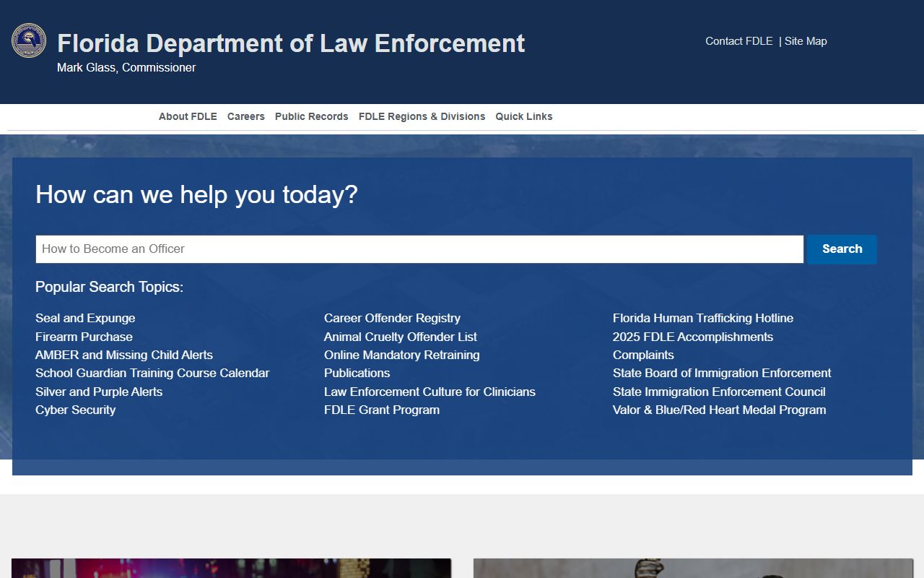Viewport: 924px width, 578px height.
Task: Click the How can we help you today heading
Action: coord(196,195)
